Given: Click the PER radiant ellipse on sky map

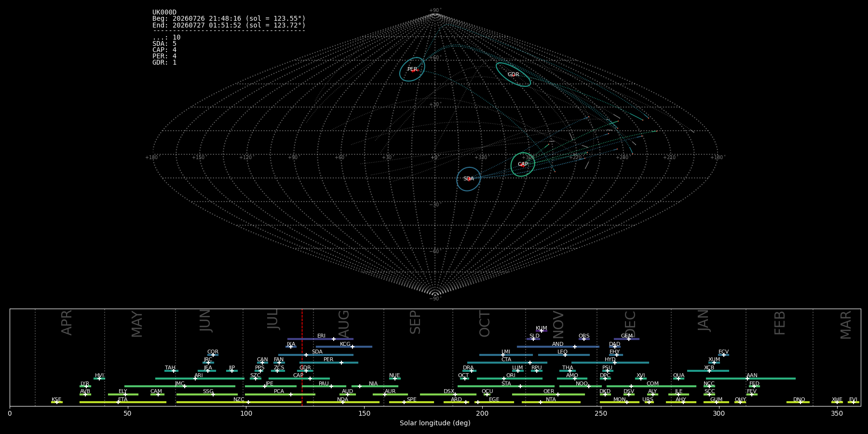Looking at the screenshot, I should pyautogui.click(x=412, y=69).
